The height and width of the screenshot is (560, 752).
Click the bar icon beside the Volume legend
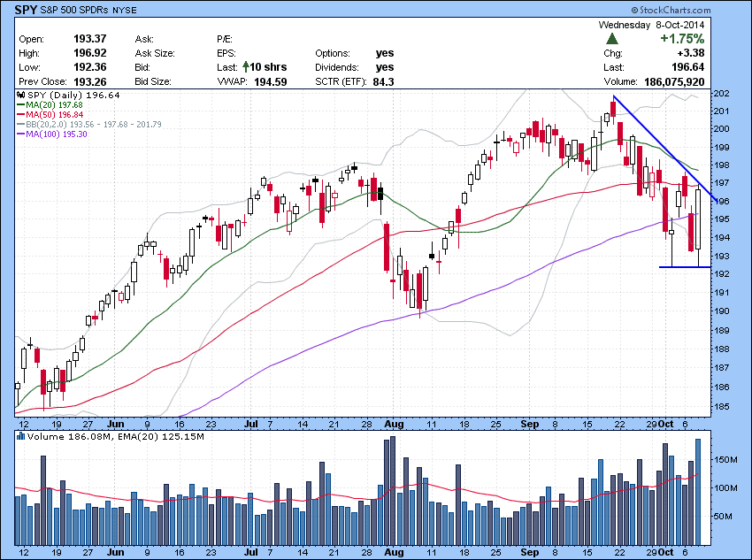pos(19,437)
